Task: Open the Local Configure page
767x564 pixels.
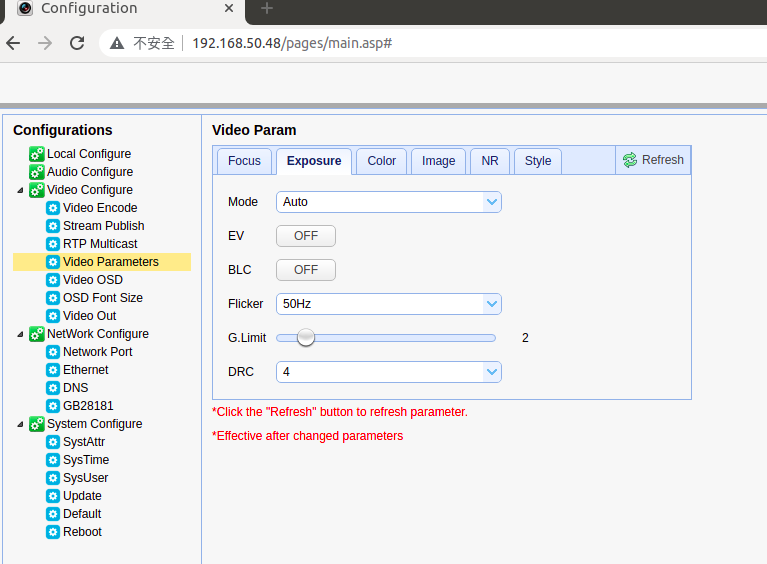Action: click(x=89, y=154)
